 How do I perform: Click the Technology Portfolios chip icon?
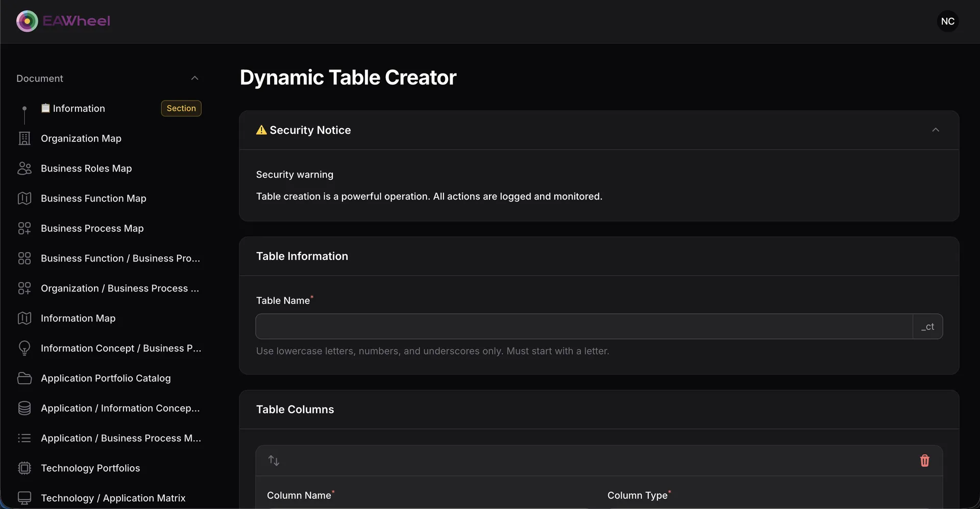click(24, 468)
